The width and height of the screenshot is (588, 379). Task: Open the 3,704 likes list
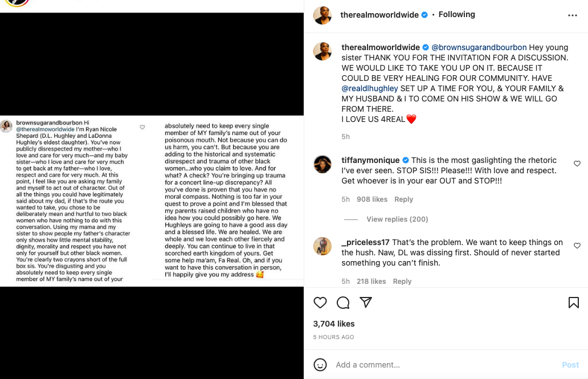pos(334,324)
